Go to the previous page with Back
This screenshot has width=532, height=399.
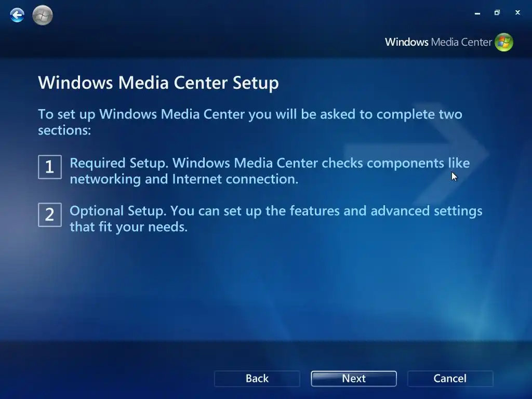[x=257, y=379]
